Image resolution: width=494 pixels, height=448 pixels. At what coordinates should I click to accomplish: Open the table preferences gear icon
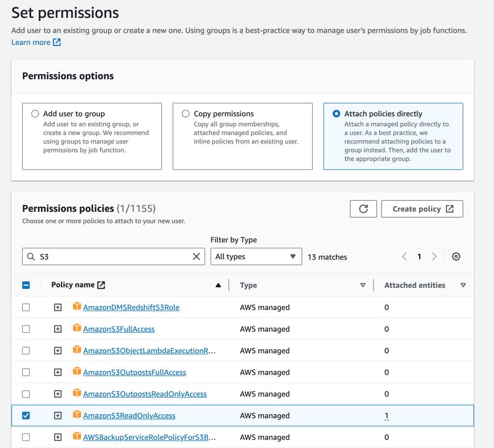pyautogui.click(x=456, y=256)
